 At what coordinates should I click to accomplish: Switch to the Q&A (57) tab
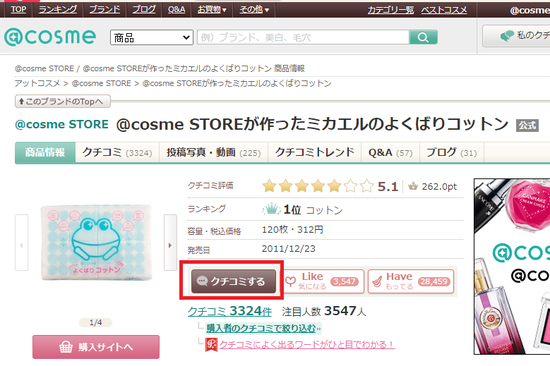(390, 152)
